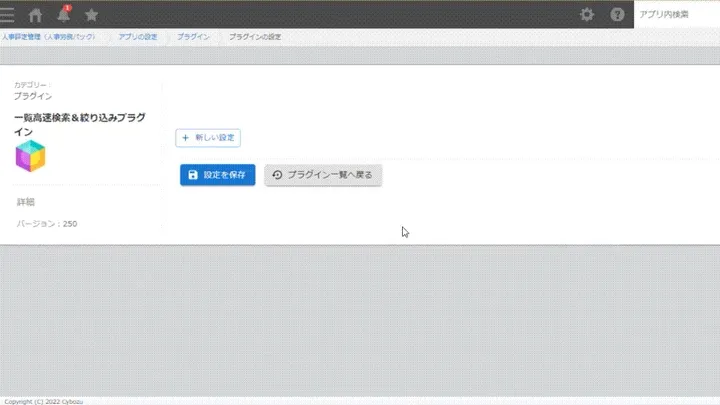The width and height of the screenshot is (720, 405).
Task: Click the colorful cube plugin icon
Action: [x=31, y=156]
